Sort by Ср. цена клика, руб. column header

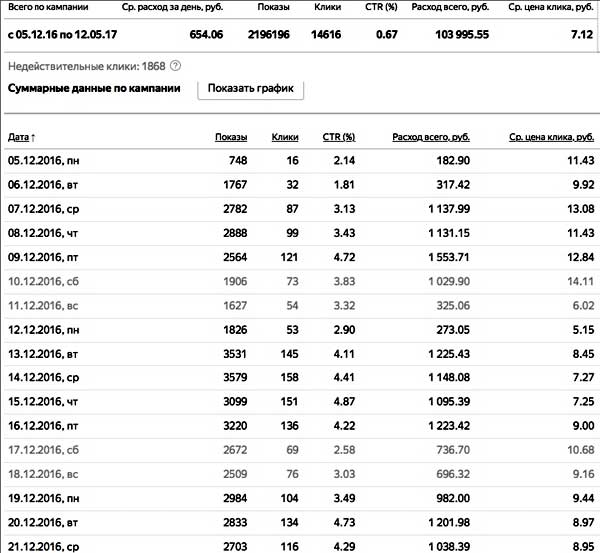click(551, 137)
